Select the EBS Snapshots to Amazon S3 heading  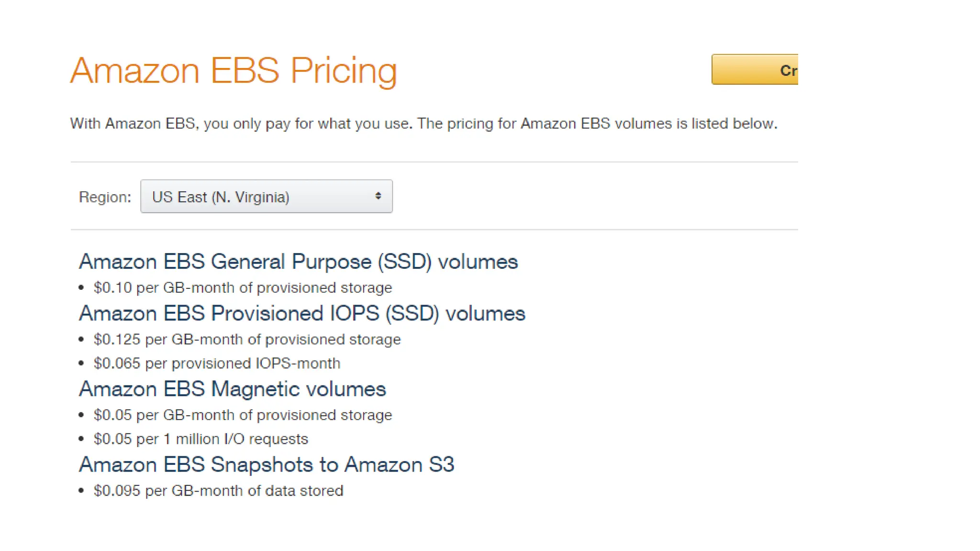[x=267, y=465]
